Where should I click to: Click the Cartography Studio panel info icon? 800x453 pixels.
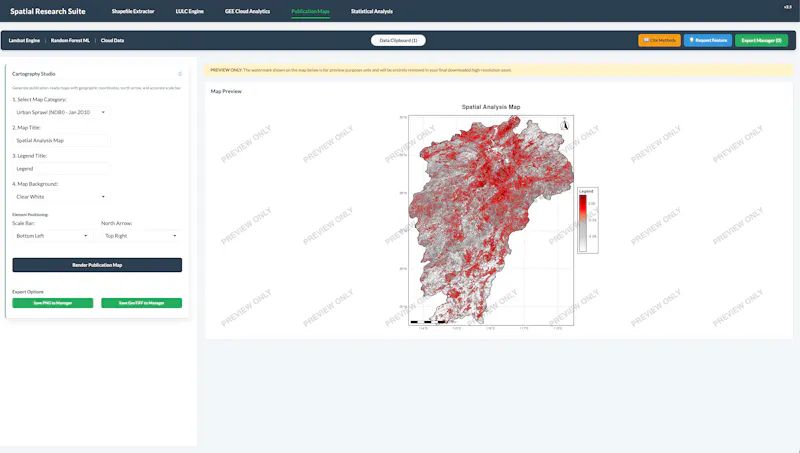180,74
